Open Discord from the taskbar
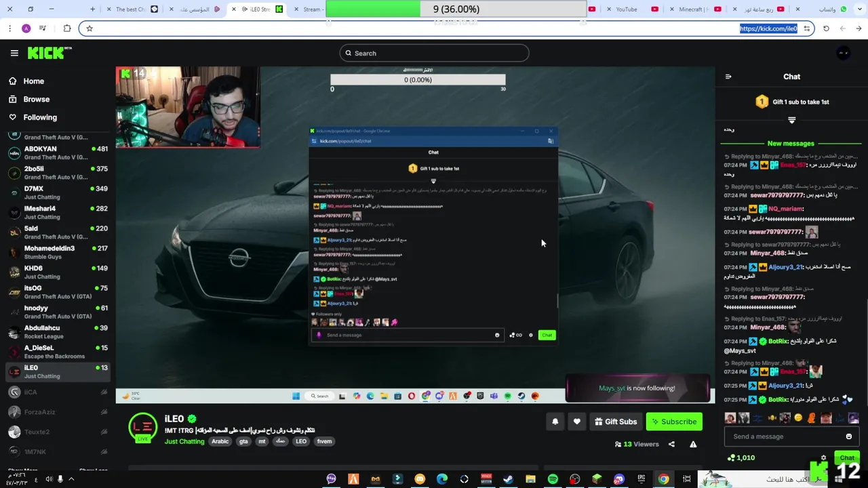 618,479
